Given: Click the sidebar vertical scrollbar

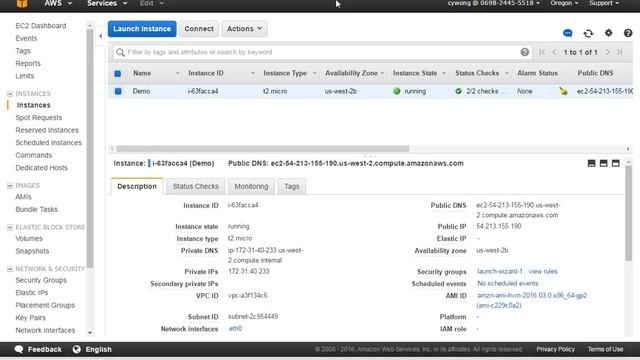Looking at the screenshot, I should pos(90,149).
